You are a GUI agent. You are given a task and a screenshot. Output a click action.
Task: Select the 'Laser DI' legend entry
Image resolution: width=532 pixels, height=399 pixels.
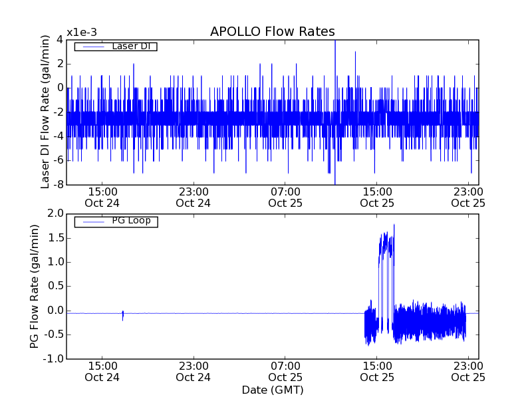[130, 47]
